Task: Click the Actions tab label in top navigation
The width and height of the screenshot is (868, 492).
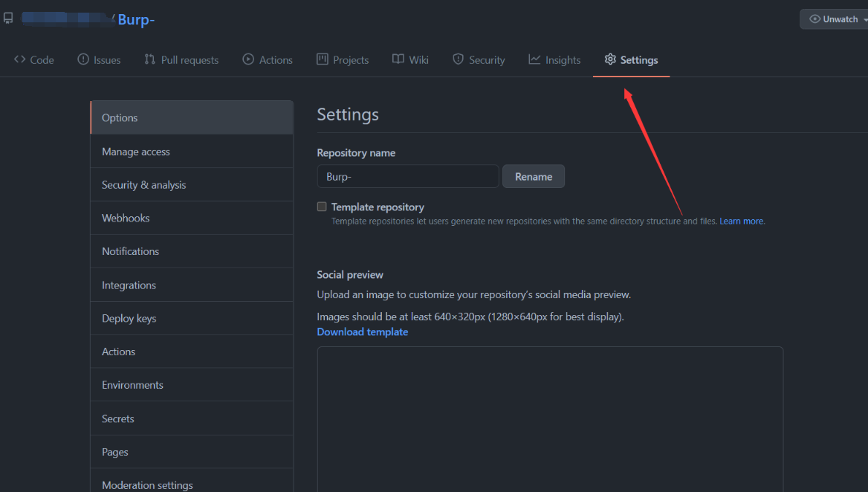Action: (x=276, y=59)
